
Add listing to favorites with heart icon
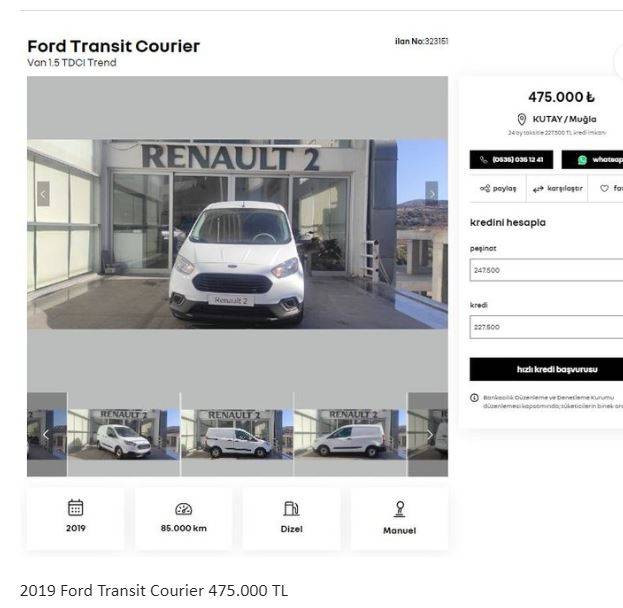click(604, 188)
